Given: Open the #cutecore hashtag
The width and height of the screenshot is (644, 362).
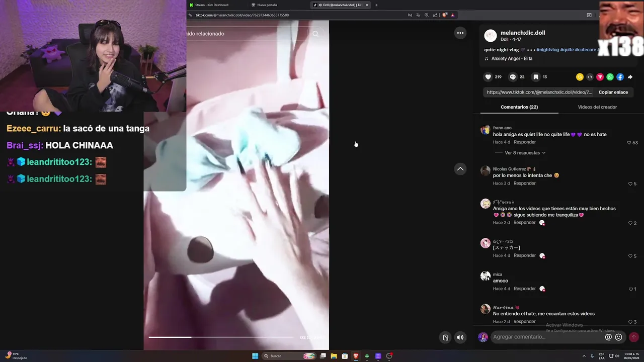Looking at the screenshot, I should pos(585,50).
